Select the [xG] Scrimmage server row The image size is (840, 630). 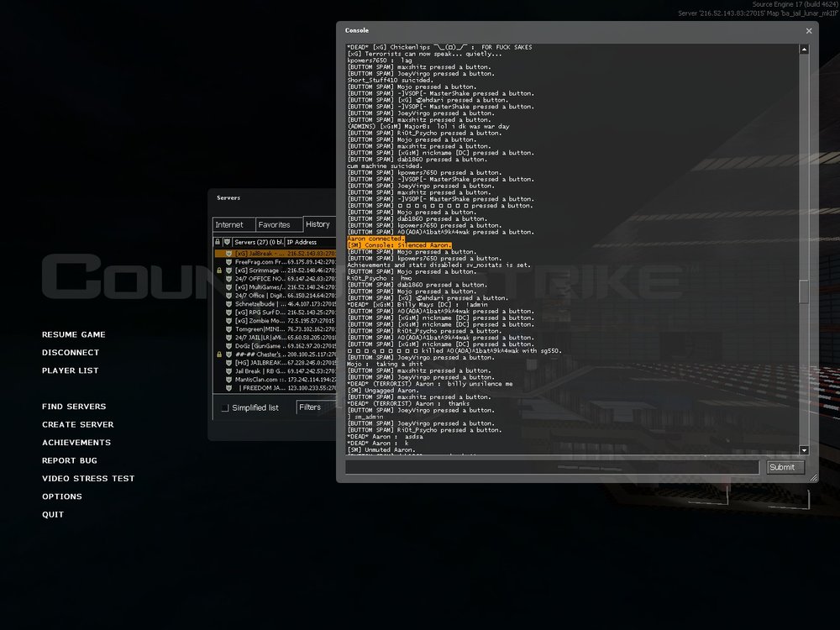coord(275,270)
